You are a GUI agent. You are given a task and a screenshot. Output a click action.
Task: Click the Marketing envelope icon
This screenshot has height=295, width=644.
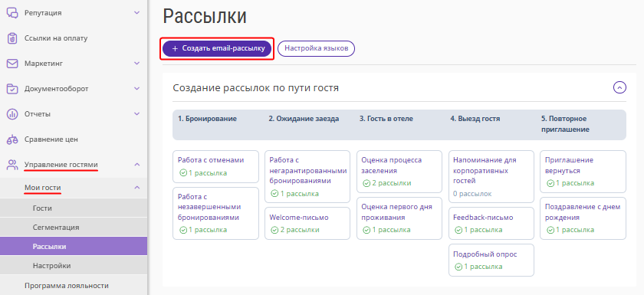(x=12, y=64)
